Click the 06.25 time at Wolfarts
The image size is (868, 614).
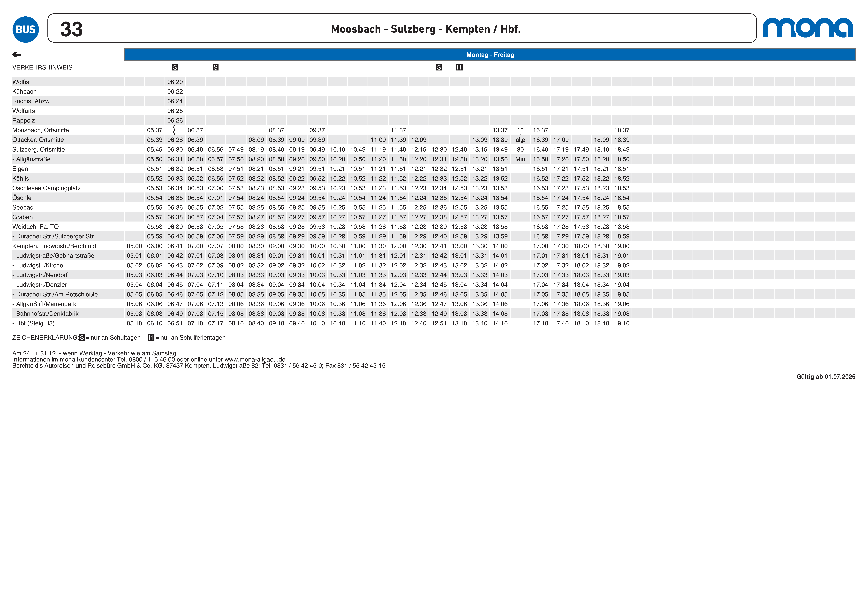click(175, 111)
